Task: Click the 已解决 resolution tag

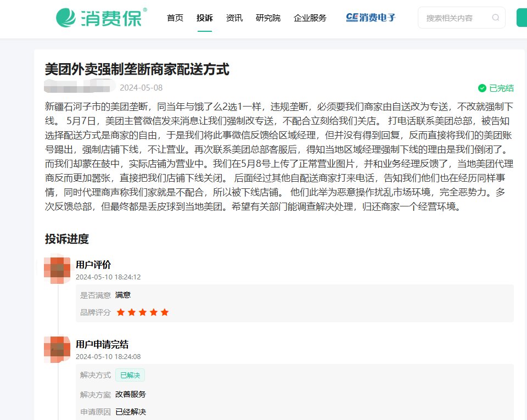Action: click(x=130, y=375)
